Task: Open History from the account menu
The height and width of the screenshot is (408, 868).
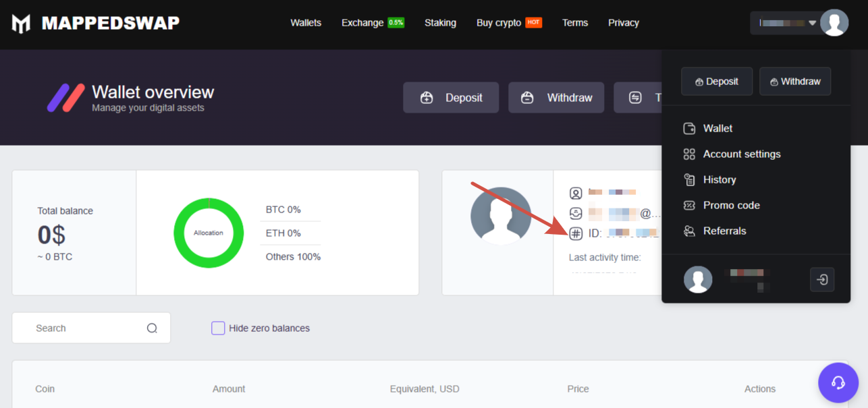Action: click(719, 179)
